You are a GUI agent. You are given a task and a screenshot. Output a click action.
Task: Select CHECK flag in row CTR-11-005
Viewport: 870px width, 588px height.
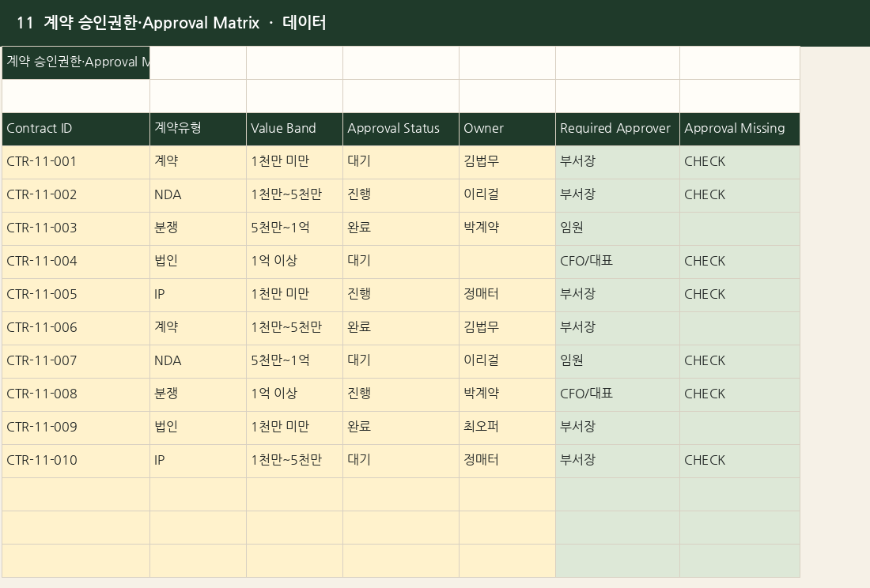(x=739, y=296)
